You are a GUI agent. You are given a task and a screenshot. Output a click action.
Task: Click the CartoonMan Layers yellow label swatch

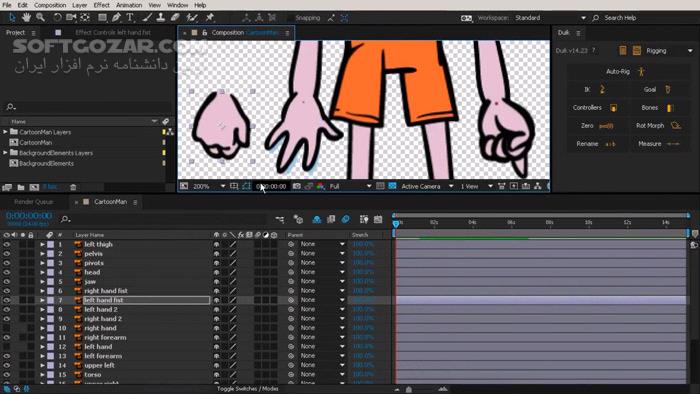click(164, 132)
